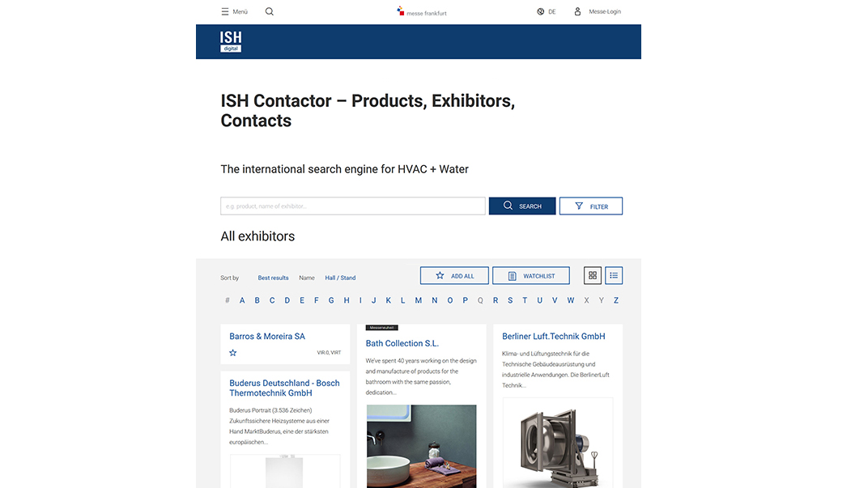This screenshot has height=488, width=868.
Task: Click the exhibitor search input field
Action: click(353, 206)
